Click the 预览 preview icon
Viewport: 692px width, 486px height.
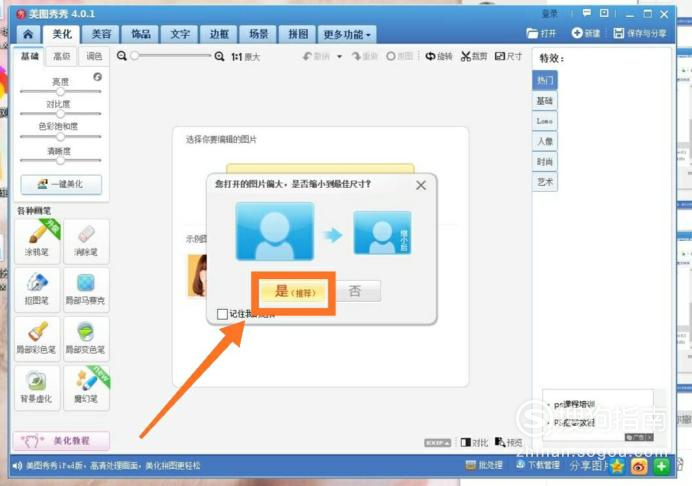(508, 442)
